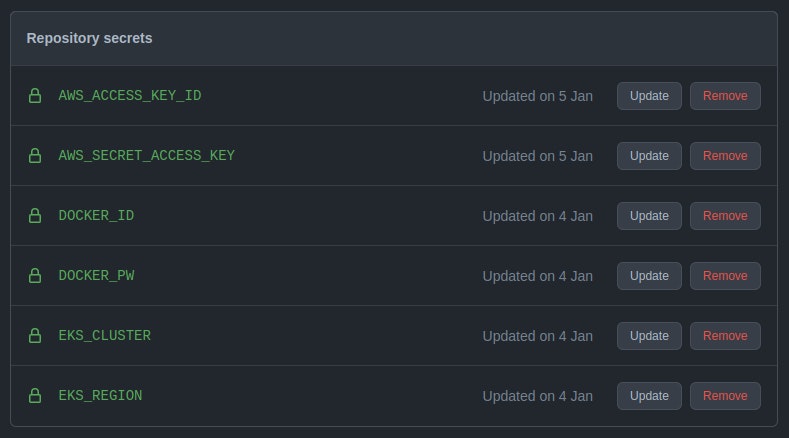Viewport: 789px width, 438px height.
Task: Remove the AWS_SECRET_ACCESS_KEY secret
Action: tap(725, 156)
